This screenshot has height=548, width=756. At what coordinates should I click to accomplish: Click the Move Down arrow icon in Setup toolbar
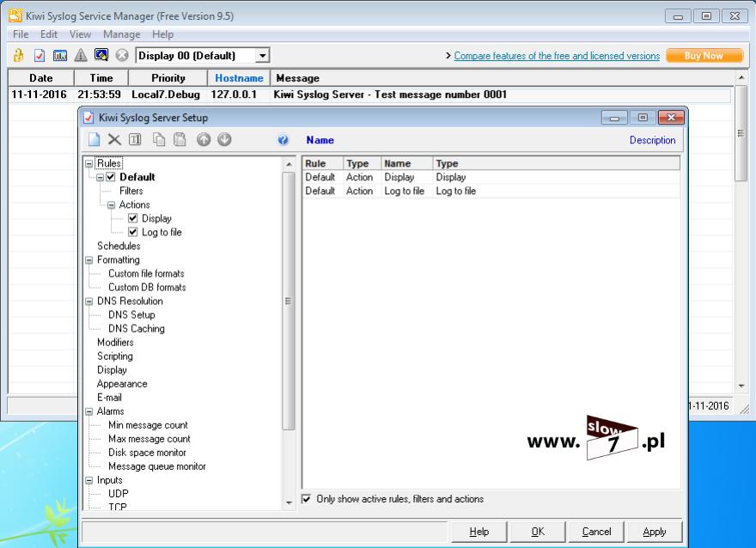click(224, 140)
